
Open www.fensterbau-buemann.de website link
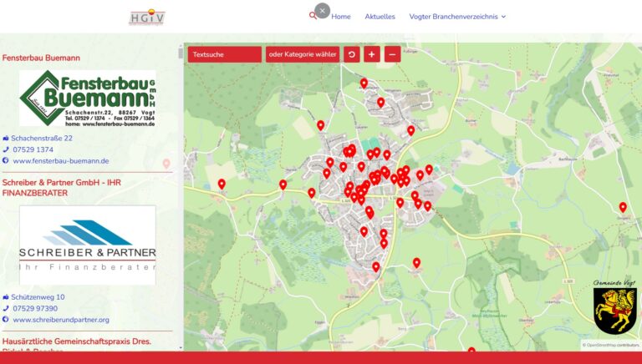[60, 161]
